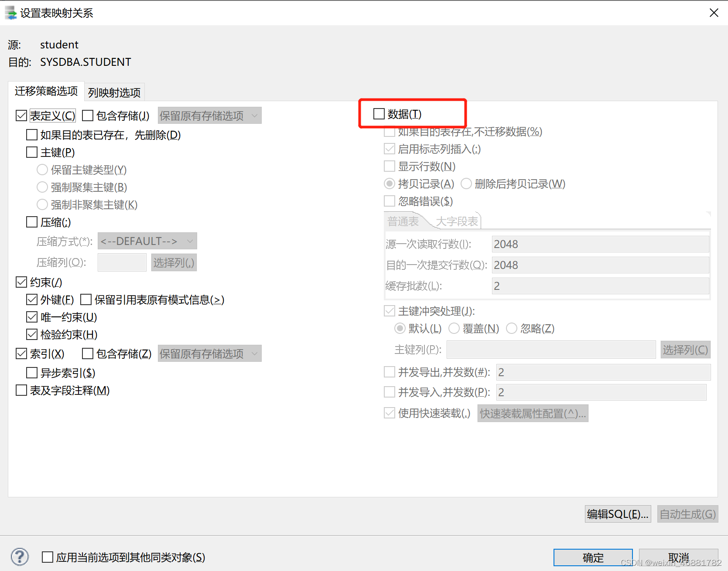Toggle 如果目的表存在,不迁移数据 checkbox
The image size is (728, 571).
[x=390, y=131]
